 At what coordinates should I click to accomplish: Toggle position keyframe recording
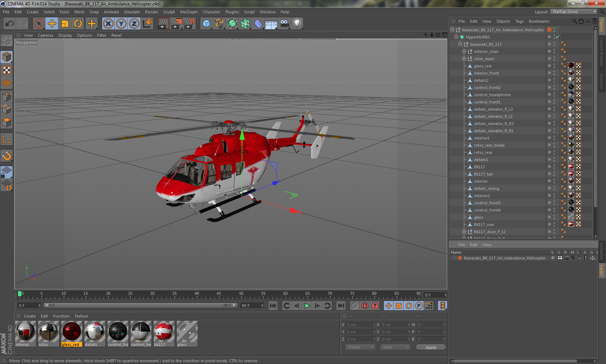pos(388,306)
